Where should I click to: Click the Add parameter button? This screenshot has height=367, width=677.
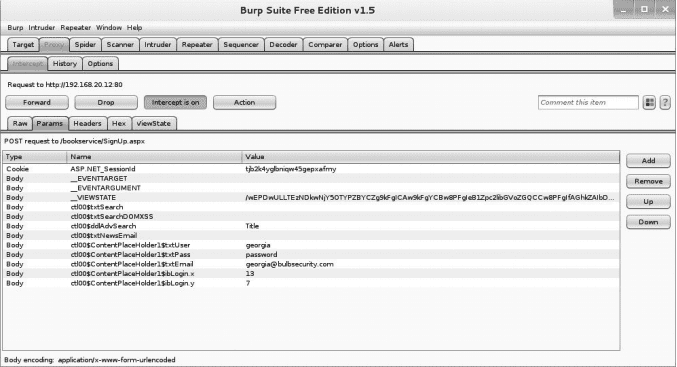point(648,161)
